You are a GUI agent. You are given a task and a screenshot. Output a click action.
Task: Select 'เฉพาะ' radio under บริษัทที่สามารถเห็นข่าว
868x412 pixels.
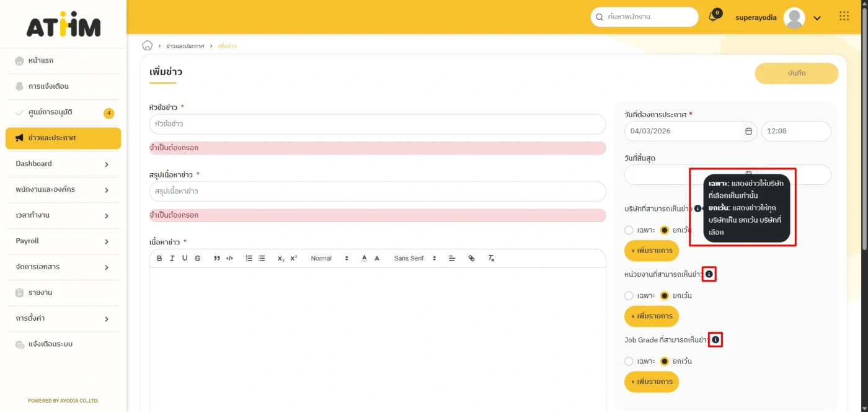(629, 230)
